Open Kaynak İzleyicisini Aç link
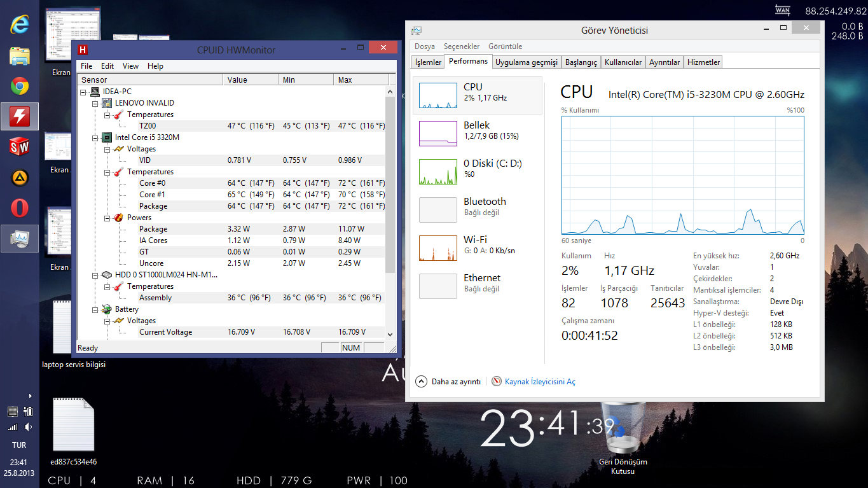Image resolution: width=868 pixels, height=488 pixels. point(540,382)
